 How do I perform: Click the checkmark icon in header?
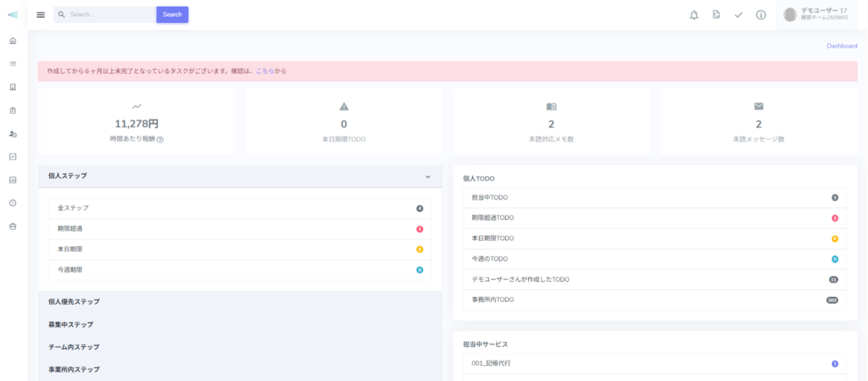coord(738,14)
